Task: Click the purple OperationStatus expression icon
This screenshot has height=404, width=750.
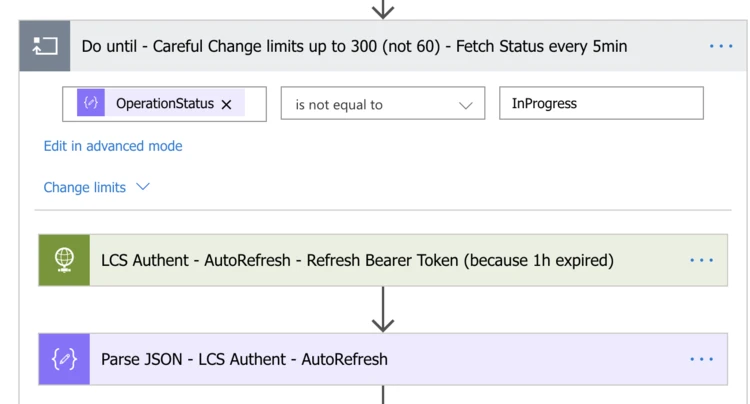Action: click(x=91, y=104)
